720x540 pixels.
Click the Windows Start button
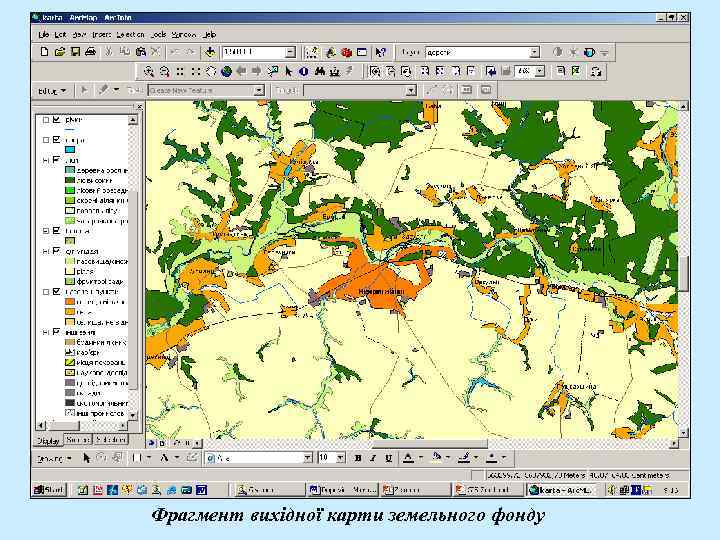50,490
